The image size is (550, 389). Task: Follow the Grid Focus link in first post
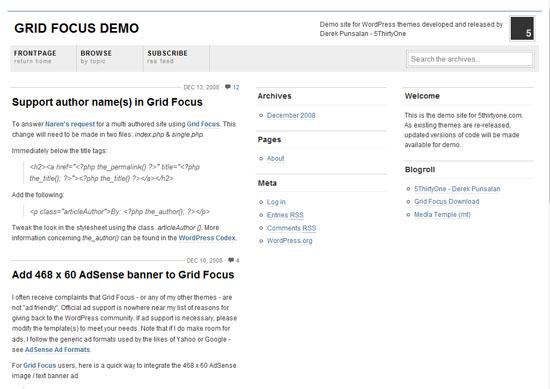[x=203, y=124]
